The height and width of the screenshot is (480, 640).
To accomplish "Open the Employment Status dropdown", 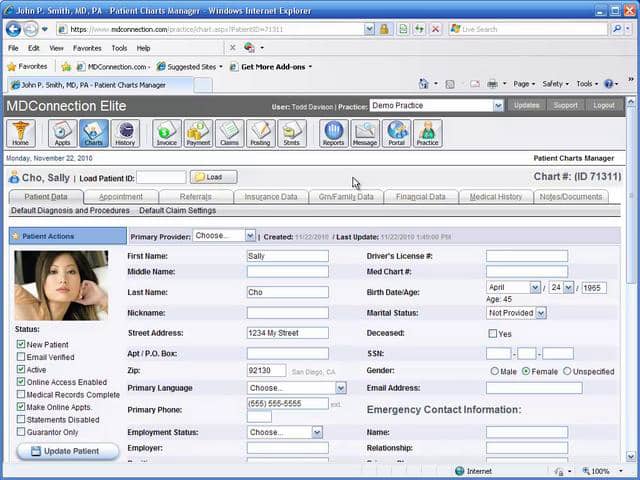I will pos(285,432).
